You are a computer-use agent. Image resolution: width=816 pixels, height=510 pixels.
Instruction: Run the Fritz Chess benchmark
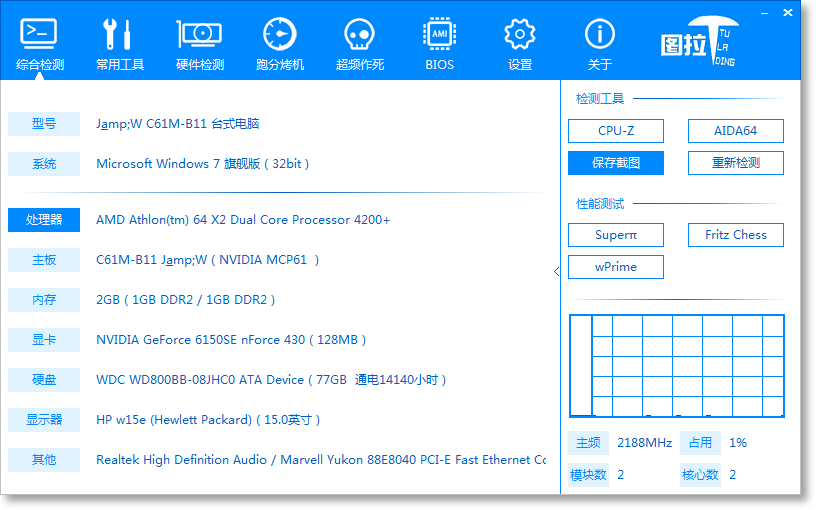pyautogui.click(x=735, y=235)
